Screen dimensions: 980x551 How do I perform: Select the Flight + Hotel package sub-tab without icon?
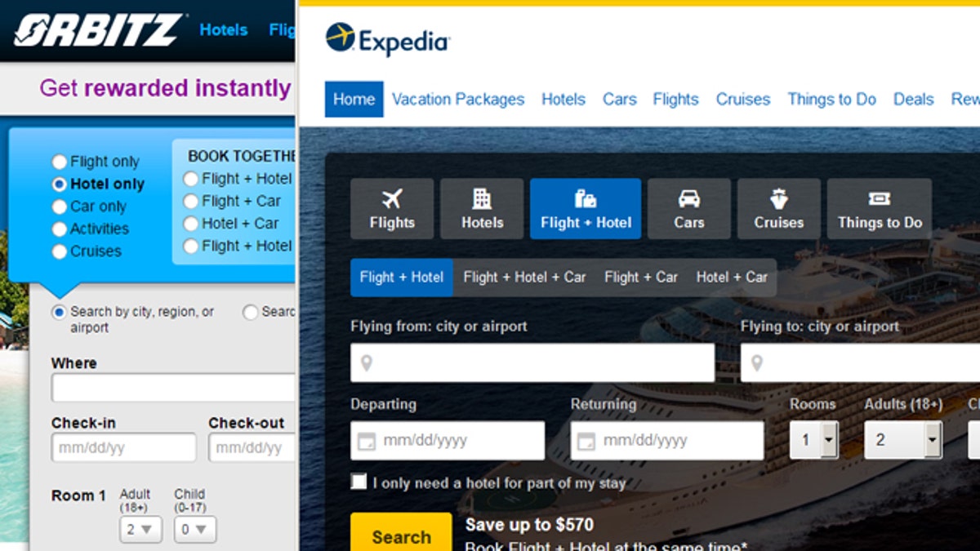402,278
